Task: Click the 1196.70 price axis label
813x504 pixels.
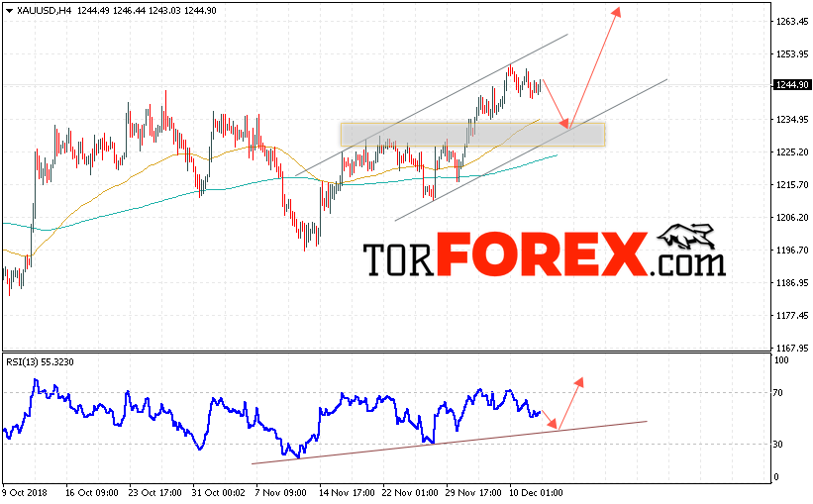Action: [x=792, y=250]
